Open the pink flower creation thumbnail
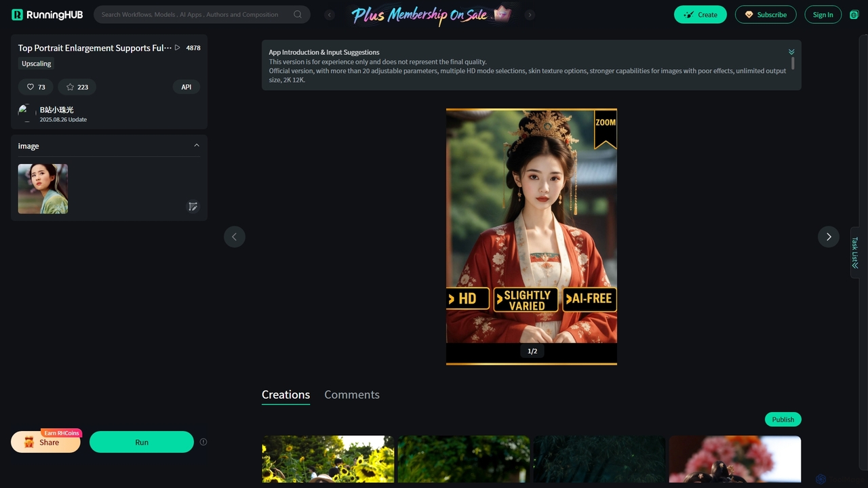This screenshot has height=488, width=868. [x=735, y=460]
